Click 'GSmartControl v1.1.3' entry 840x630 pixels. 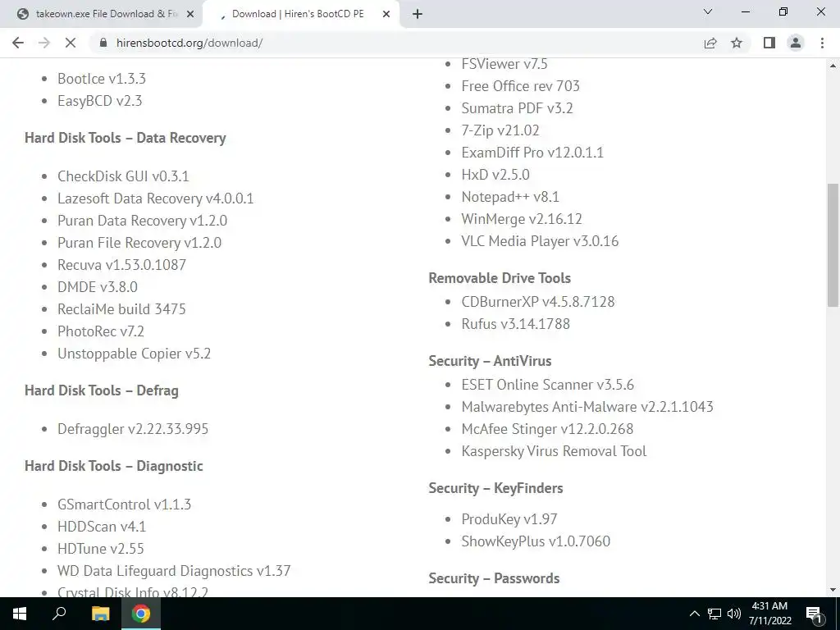click(125, 504)
